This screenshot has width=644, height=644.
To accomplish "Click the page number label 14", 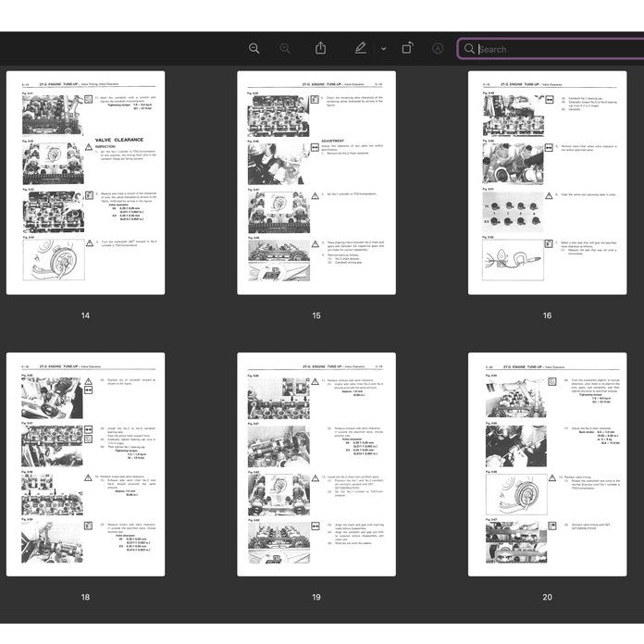I will 85,316.
